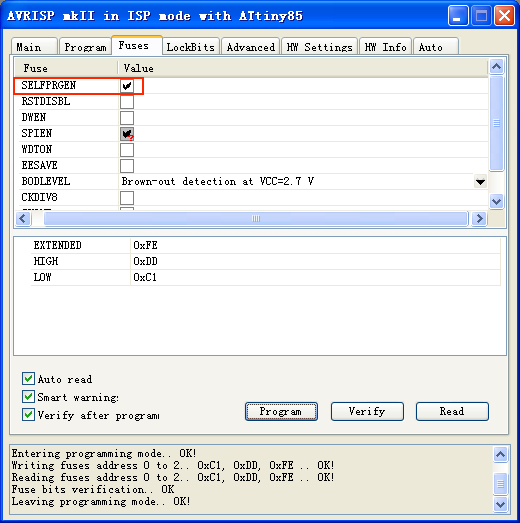Click the 'Reading fuses address' log line

(173, 478)
